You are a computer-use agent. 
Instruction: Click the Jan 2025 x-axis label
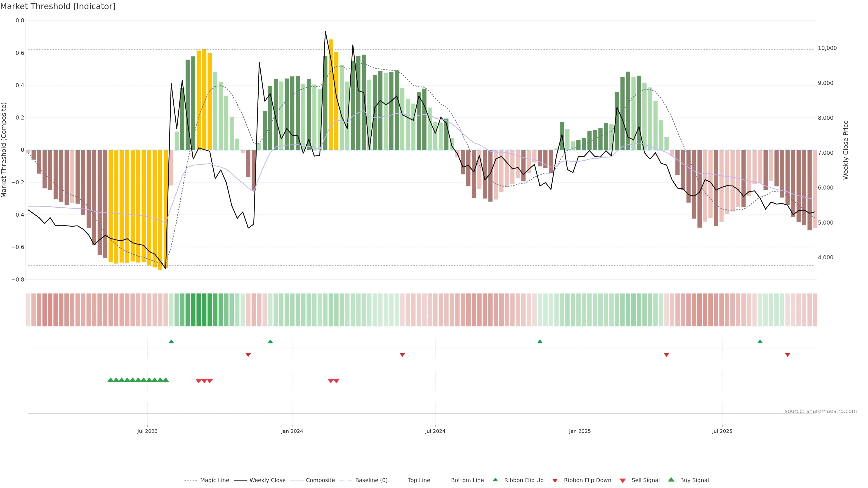point(580,431)
